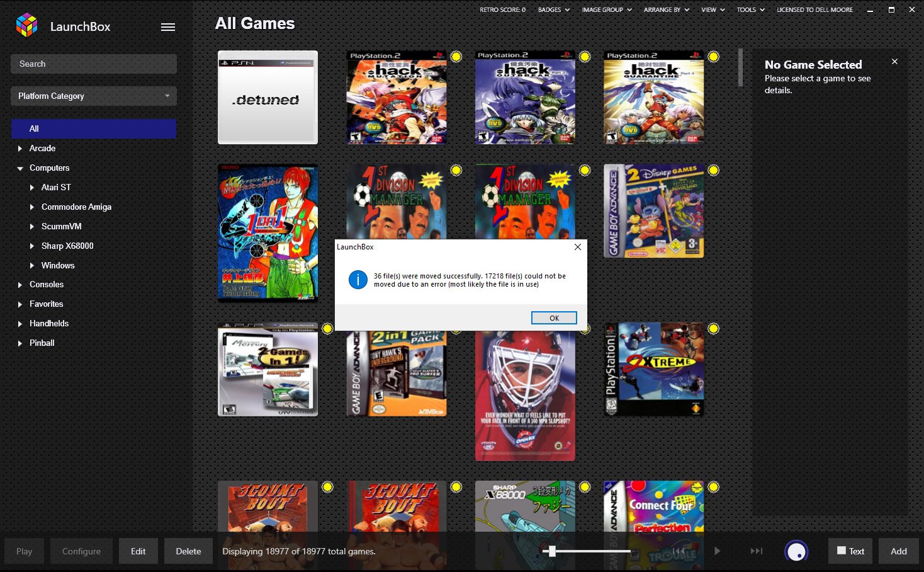The width and height of the screenshot is (924, 572).
Task: Select the Commodore Amiga platform label
Action: (x=76, y=207)
